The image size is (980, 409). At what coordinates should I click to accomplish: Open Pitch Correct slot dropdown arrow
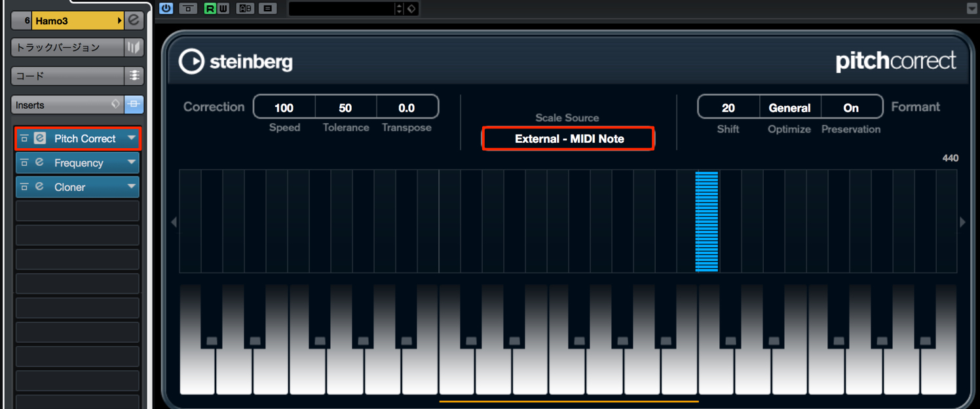click(x=132, y=138)
